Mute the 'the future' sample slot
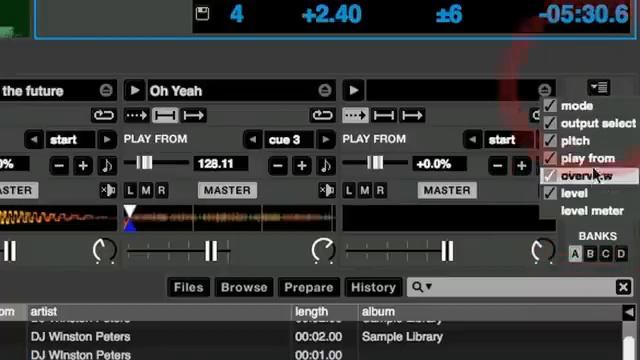 (x=108, y=190)
